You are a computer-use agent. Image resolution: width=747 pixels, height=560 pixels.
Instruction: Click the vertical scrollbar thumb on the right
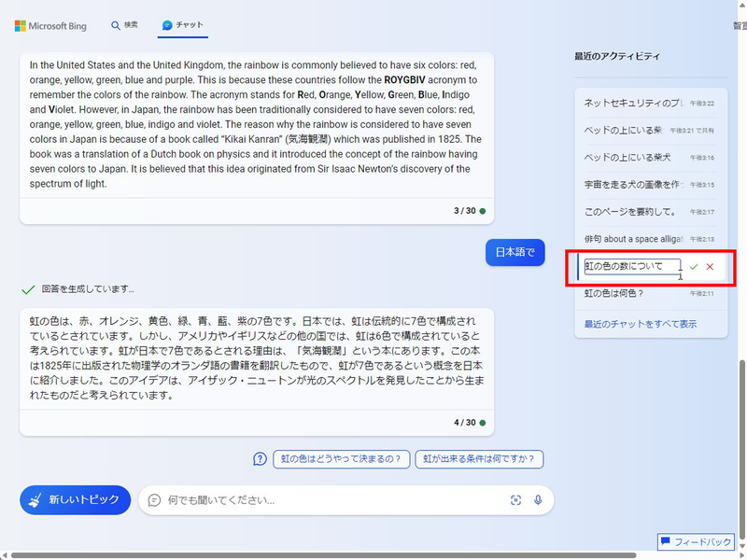point(741,450)
